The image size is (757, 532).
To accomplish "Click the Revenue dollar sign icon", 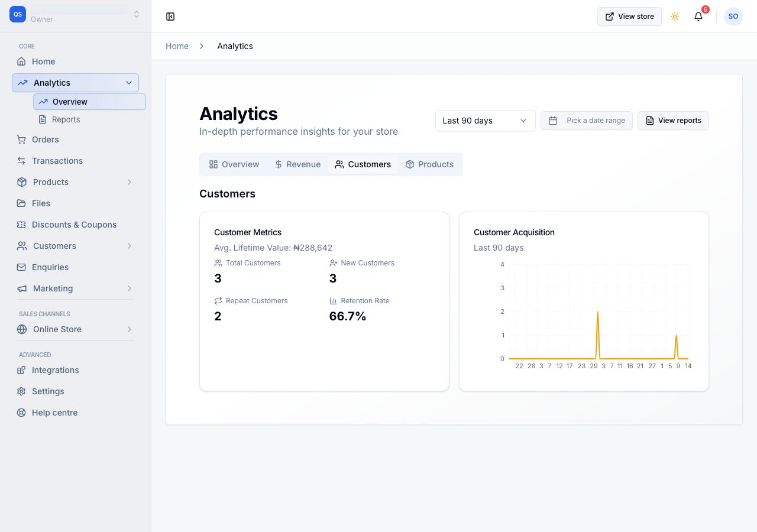I will [279, 164].
